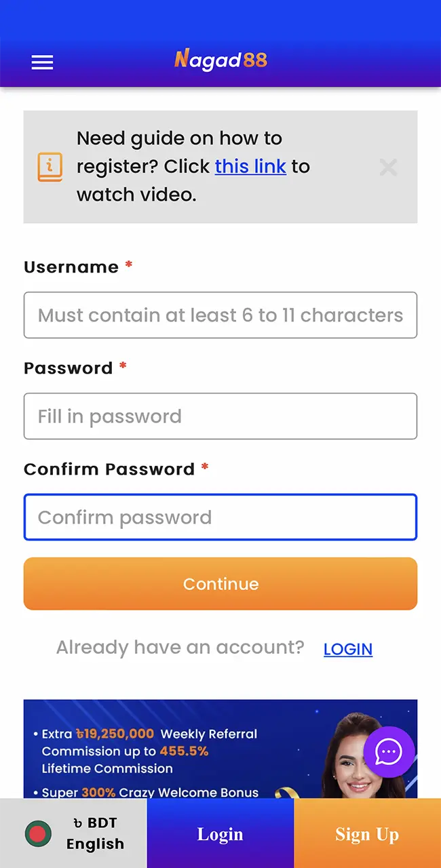Click the LOGIN link for existing accounts

coord(347,649)
